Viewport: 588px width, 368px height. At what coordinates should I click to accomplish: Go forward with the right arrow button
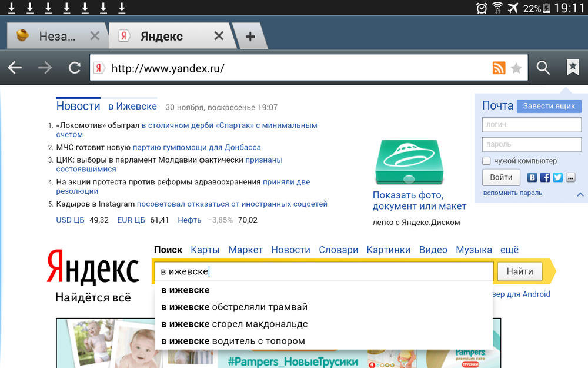[x=45, y=68]
